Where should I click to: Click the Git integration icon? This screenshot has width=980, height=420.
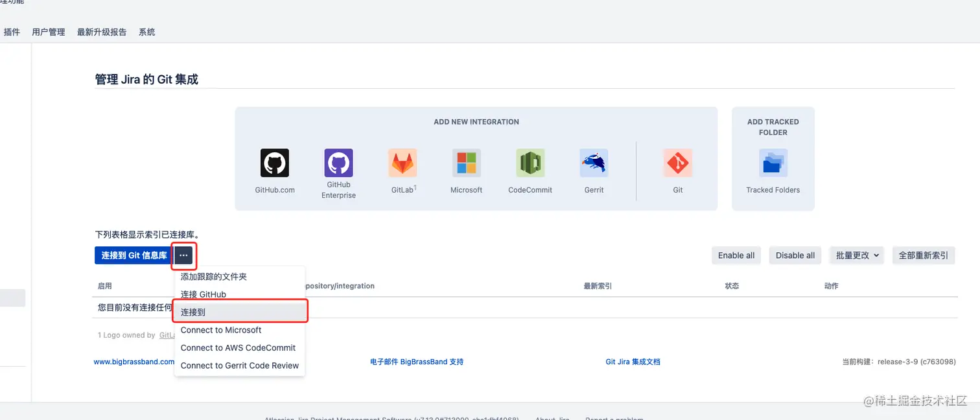(x=678, y=163)
